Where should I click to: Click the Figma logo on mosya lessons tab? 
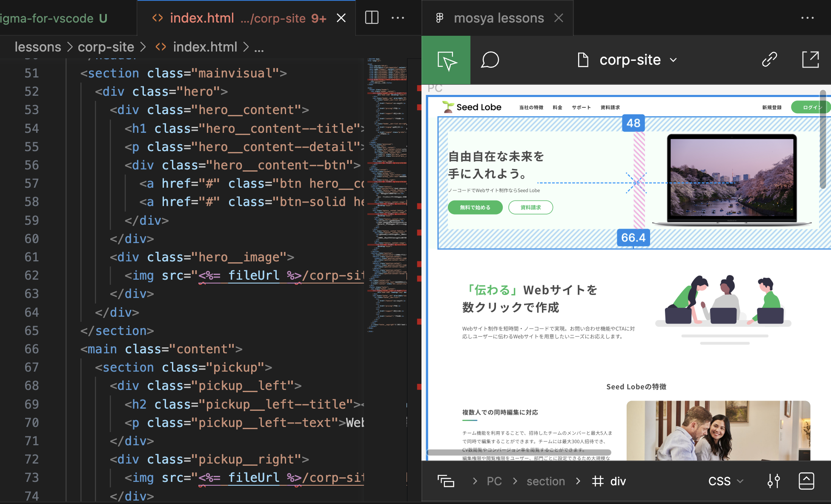[x=439, y=17]
